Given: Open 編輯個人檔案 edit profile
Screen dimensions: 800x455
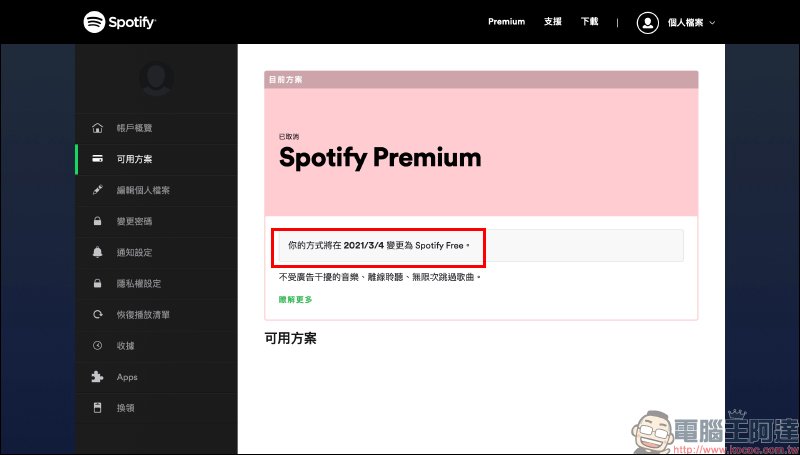Looking at the screenshot, I should [143, 190].
